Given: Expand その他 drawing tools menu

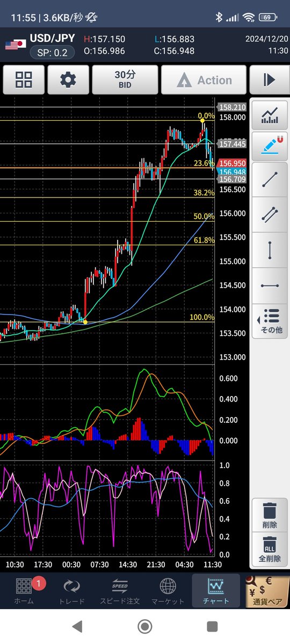Looking at the screenshot, I should [x=270, y=321].
